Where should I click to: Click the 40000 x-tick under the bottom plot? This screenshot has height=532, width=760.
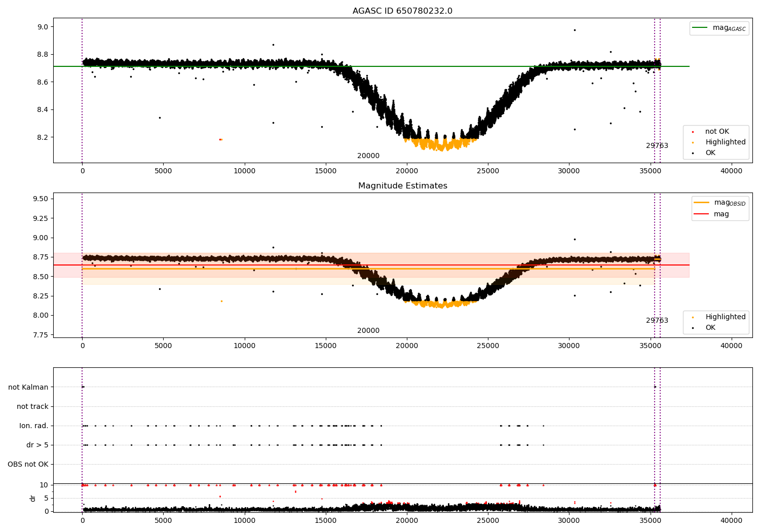tap(731, 521)
